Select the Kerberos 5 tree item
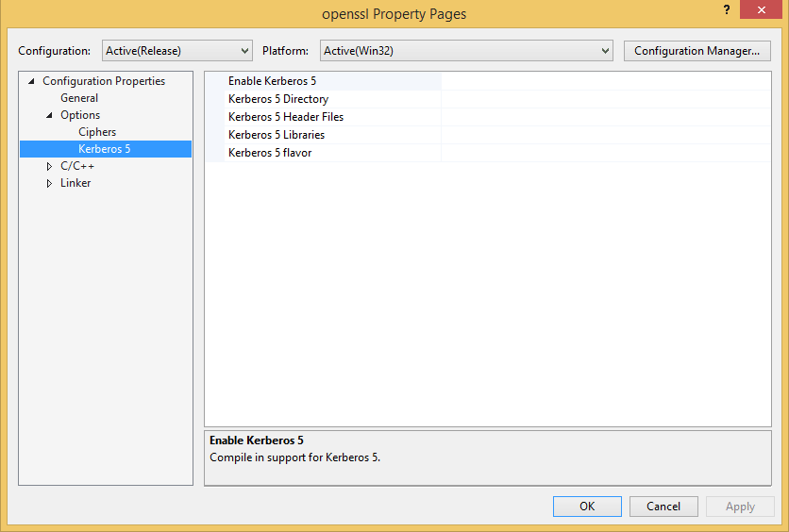Viewport: 789px width, 532px height. tap(106, 149)
